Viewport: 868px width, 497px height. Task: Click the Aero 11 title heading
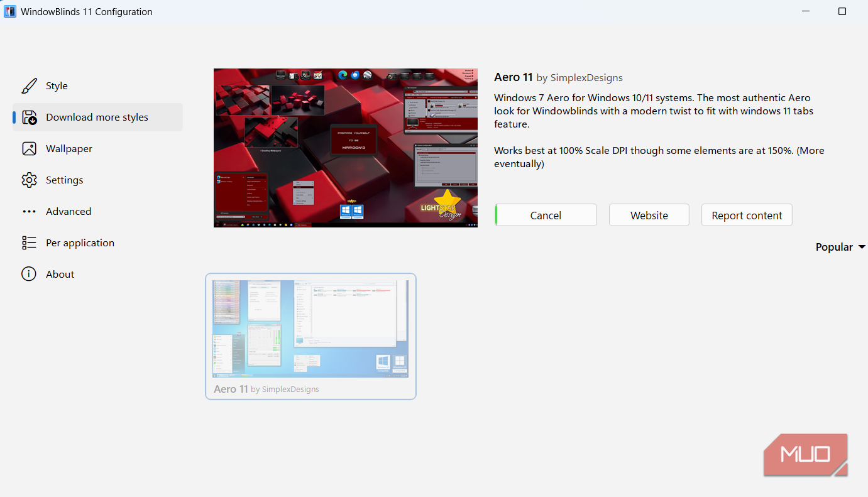coord(514,77)
